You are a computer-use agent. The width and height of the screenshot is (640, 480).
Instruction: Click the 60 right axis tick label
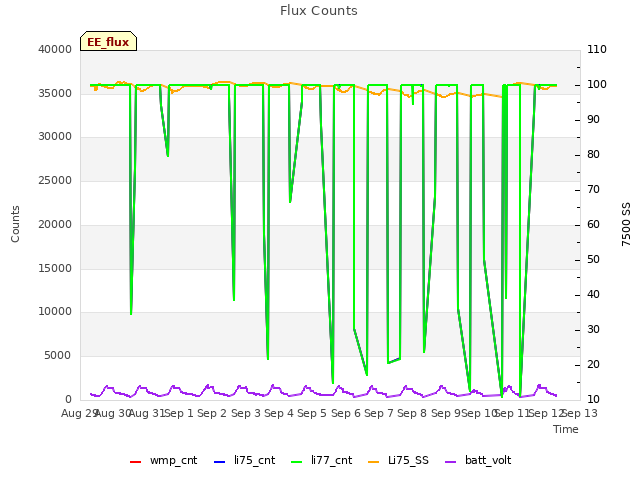[593, 224]
